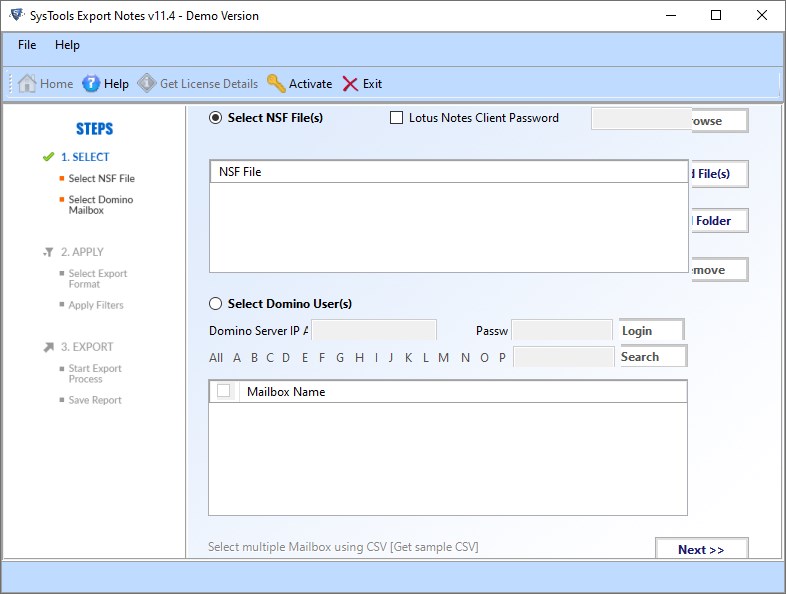Screen dimensions: 786x594
Task: Click the red X Exit icon
Action: tap(350, 84)
